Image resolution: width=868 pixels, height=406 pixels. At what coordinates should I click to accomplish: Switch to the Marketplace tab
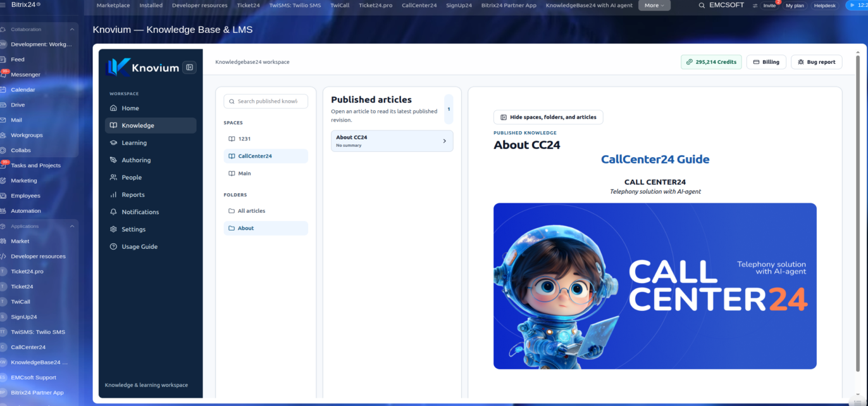[113, 5]
